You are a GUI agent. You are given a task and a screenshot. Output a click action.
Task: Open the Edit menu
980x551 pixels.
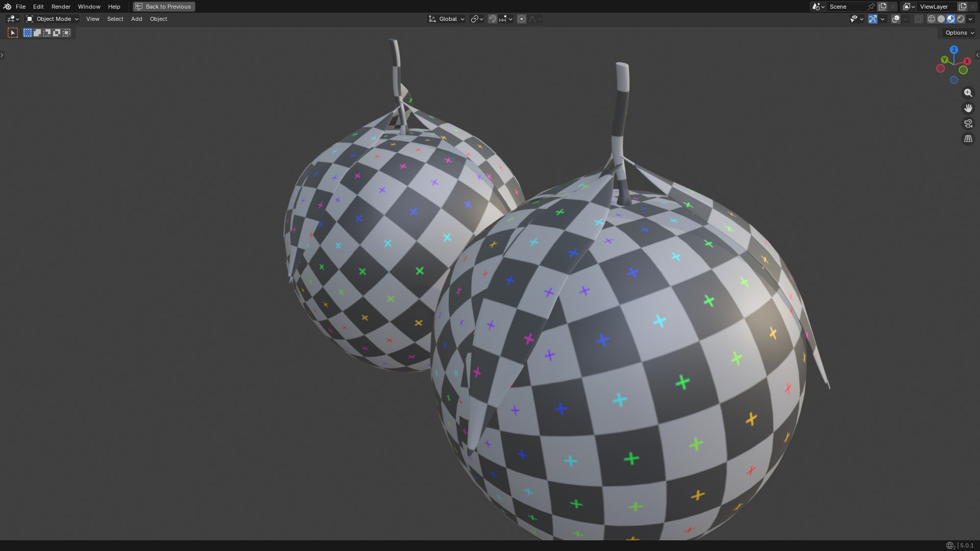38,7
